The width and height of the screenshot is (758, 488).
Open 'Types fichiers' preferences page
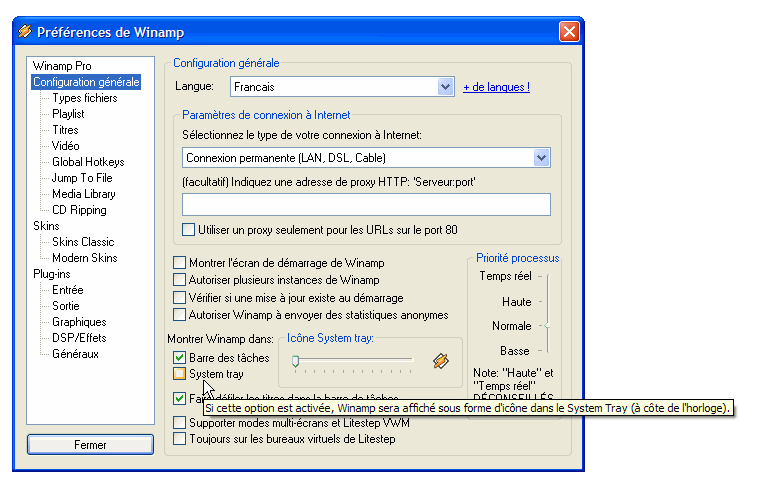[x=85, y=98]
